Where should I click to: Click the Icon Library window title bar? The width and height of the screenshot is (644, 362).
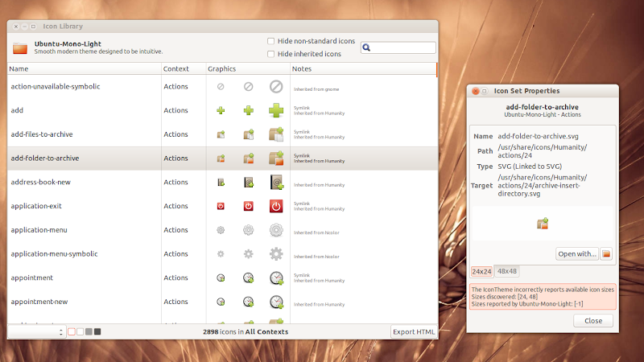click(x=223, y=27)
